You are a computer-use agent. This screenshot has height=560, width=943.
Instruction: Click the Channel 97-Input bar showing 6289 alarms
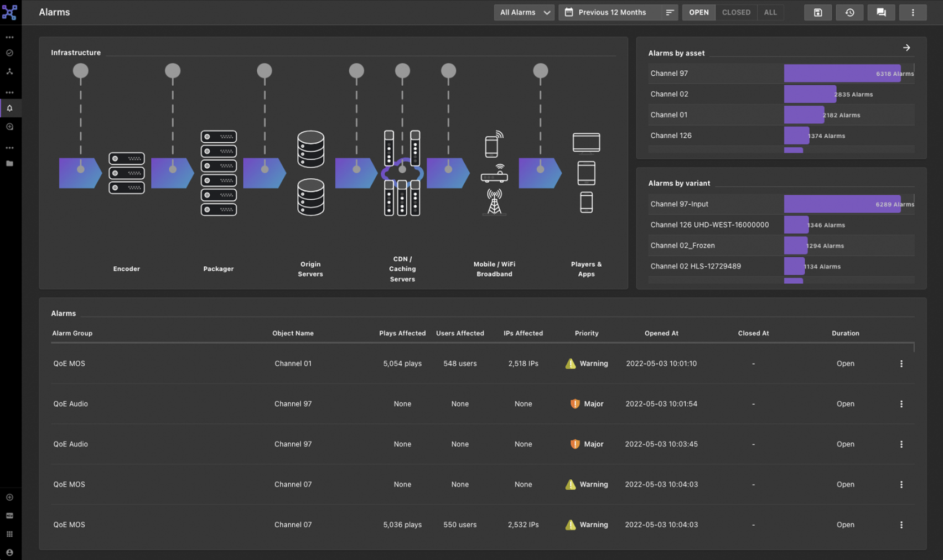[x=842, y=204]
